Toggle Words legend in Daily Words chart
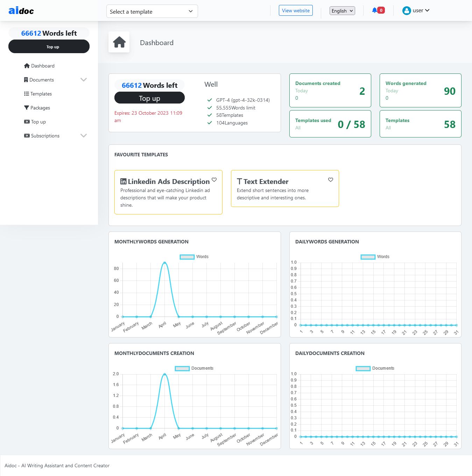This screenshot has height=476, width=472. point(375,257)
